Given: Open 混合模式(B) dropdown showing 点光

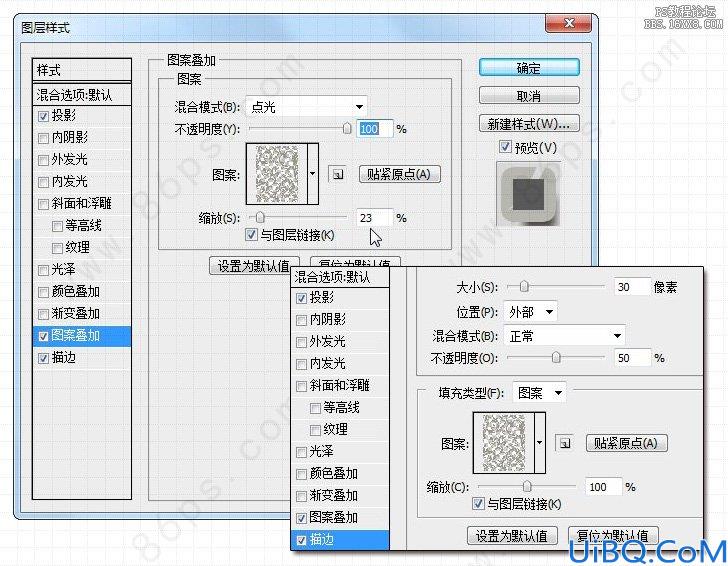Looking at the screenshot, I should pos(306,107).
